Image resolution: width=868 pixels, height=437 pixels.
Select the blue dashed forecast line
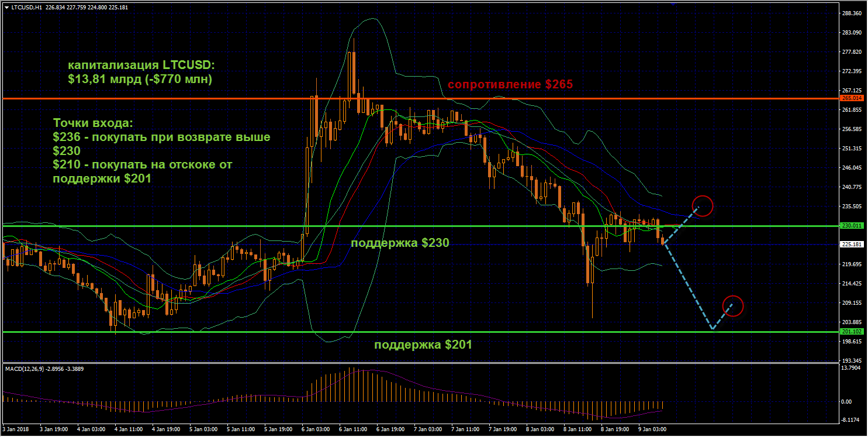click(x=689, y=287)
